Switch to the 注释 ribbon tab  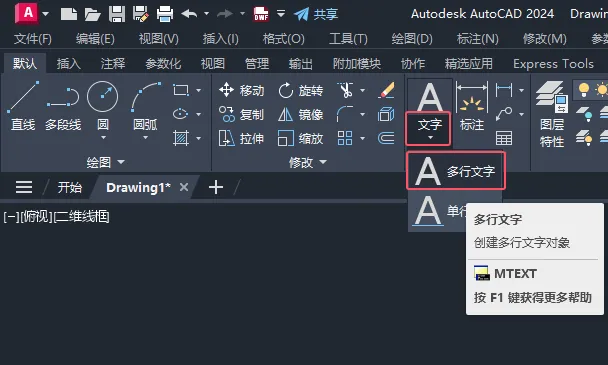coord(113,64)
